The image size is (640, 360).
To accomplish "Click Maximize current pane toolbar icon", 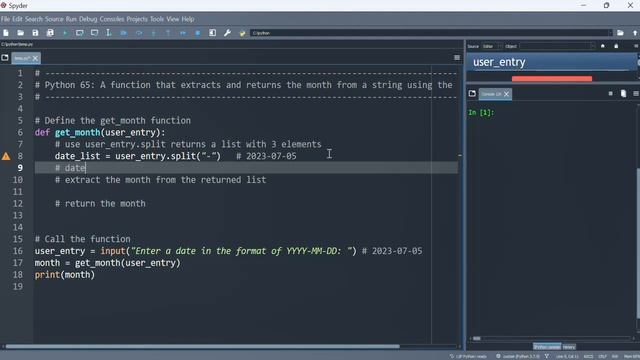I will tap(213, 33).
